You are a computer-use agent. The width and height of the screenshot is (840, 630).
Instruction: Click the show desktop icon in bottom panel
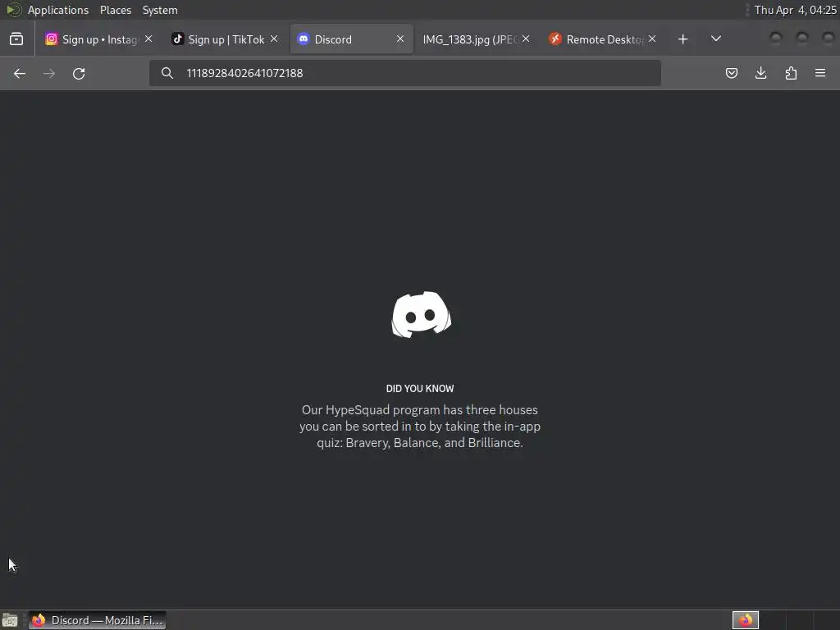[10, 620]
